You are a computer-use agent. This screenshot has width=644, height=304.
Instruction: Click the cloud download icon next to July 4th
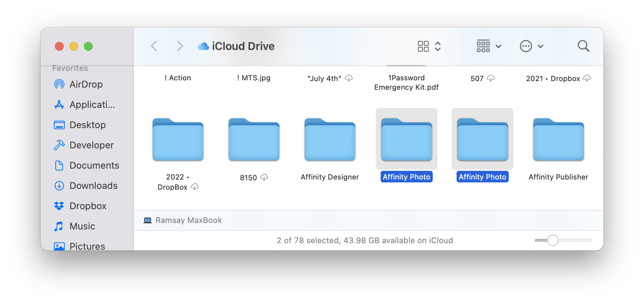click(349, 78)
